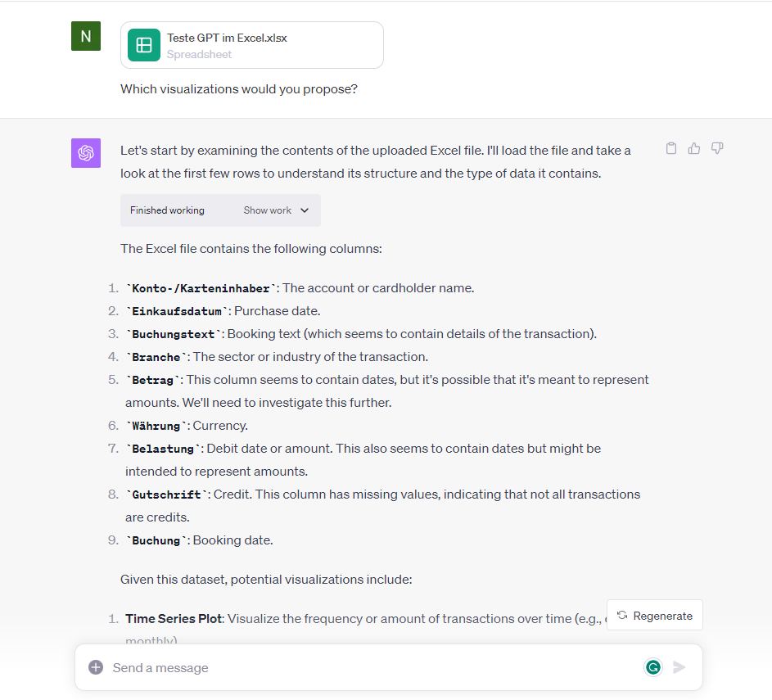Click the user question text
Image resolution: width=772 pixels, height=700 pixels.
[239, 89]
